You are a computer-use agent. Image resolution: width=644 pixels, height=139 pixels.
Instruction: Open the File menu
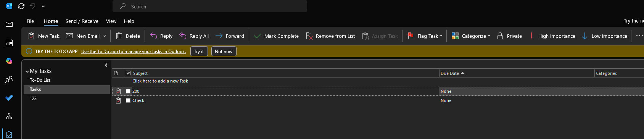pos(30,21)
